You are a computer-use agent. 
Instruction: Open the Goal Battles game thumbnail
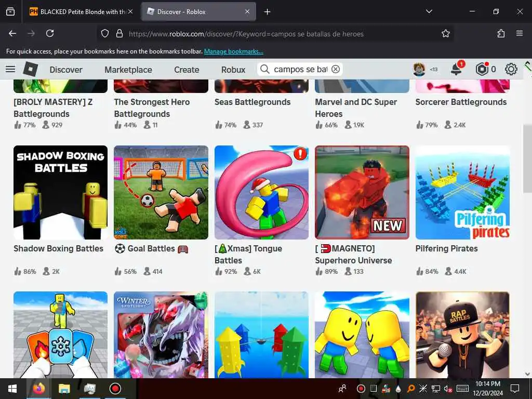tap(161, 192)
